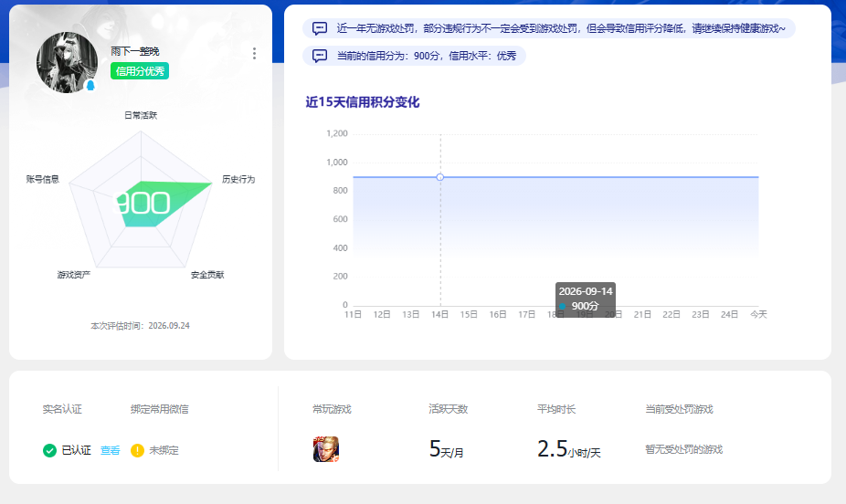Click the 近15天信用积分变化 heading
846x504 pixels.
click(x=363, y=102)
